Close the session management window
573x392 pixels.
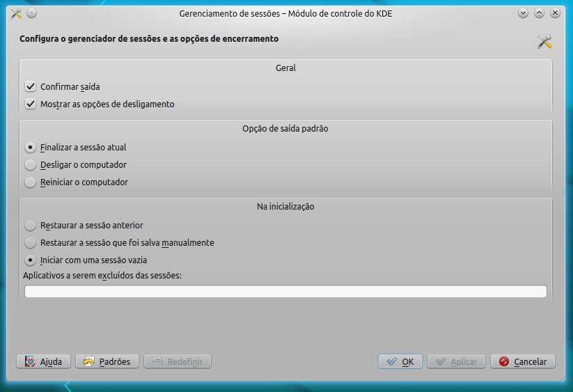(x=555, y=13)
